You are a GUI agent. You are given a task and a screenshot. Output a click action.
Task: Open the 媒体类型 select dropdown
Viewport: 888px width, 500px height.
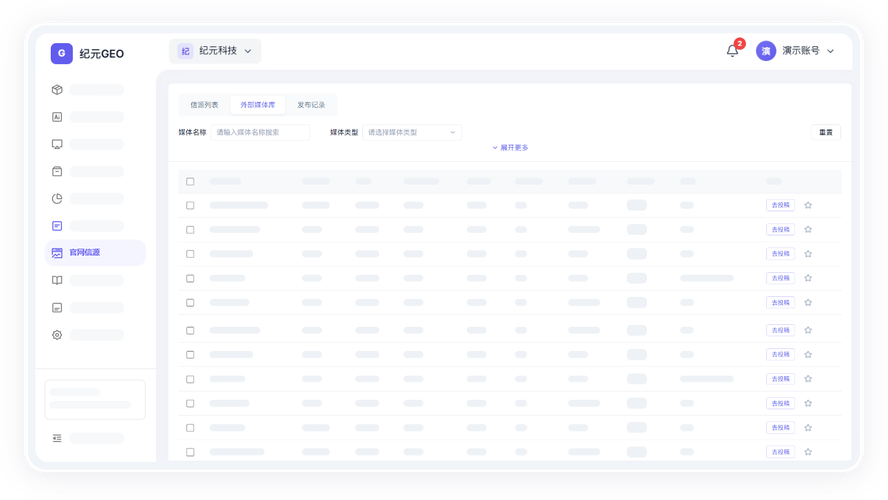pyautogui.click(x=412, y=133)
